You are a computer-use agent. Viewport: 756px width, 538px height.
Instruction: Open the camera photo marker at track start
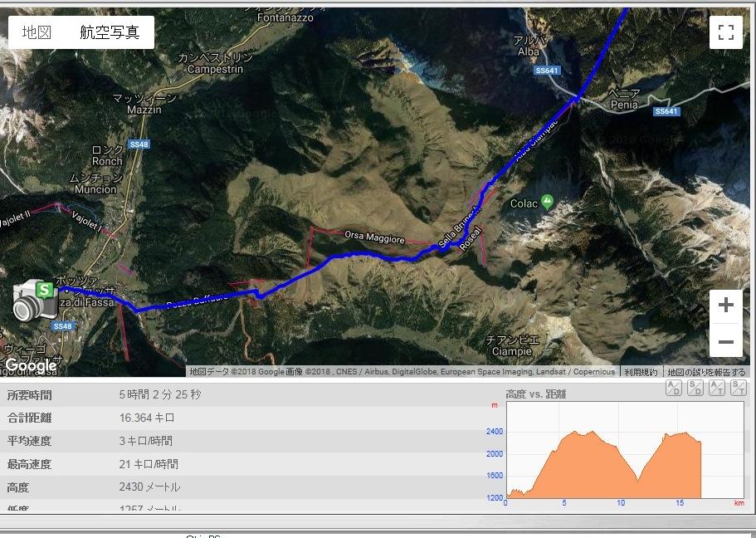[35, 300]
